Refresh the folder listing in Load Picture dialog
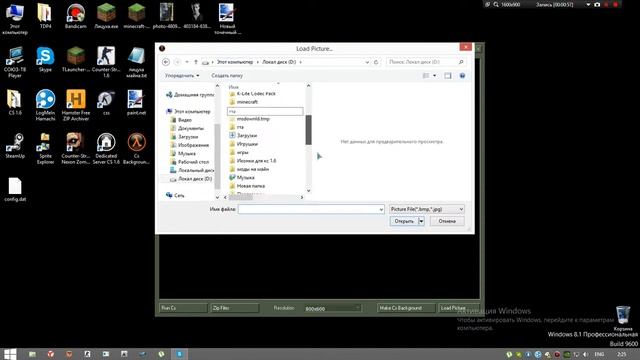Screen dimensions: 640x360 [x=376, y=62]
